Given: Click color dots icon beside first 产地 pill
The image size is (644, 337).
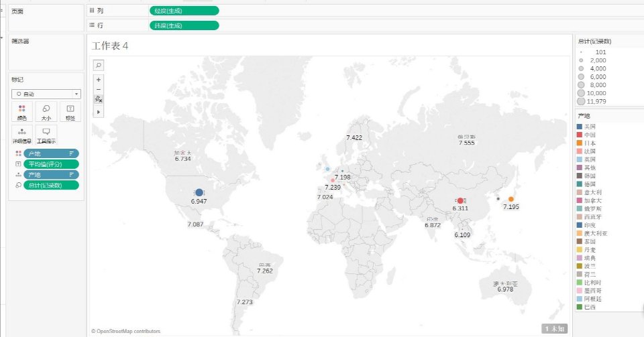Looking at the screenshot, I should (18, 153).
